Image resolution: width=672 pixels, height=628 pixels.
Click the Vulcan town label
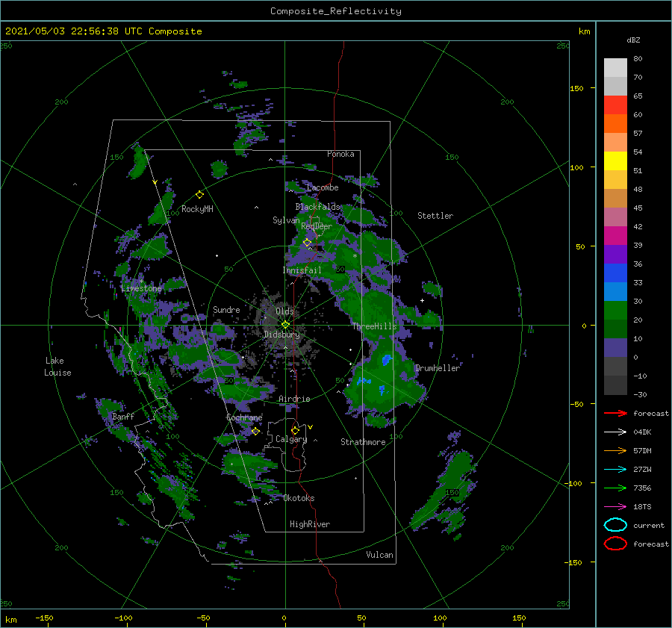coord(379,555)
